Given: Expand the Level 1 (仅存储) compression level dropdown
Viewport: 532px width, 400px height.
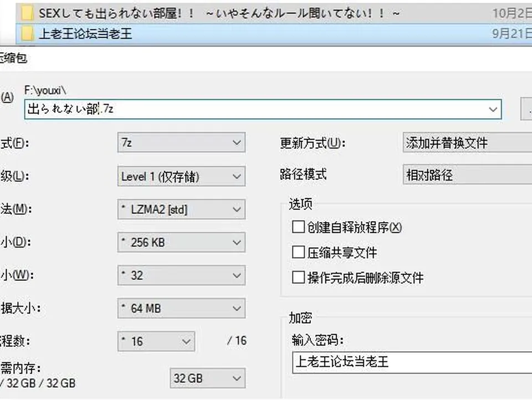Looking at the screenshot, I should (x=181, y=176).
